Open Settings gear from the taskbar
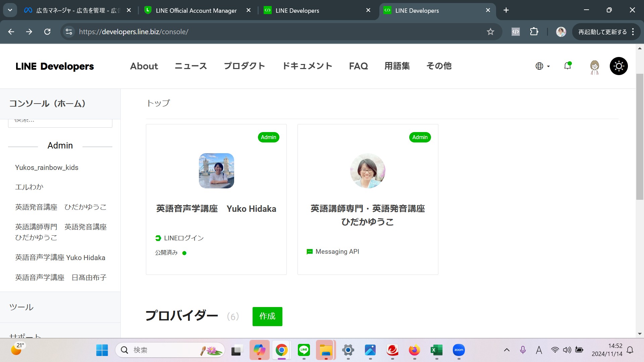Viewport: 644px width, 362px height. 348,350
